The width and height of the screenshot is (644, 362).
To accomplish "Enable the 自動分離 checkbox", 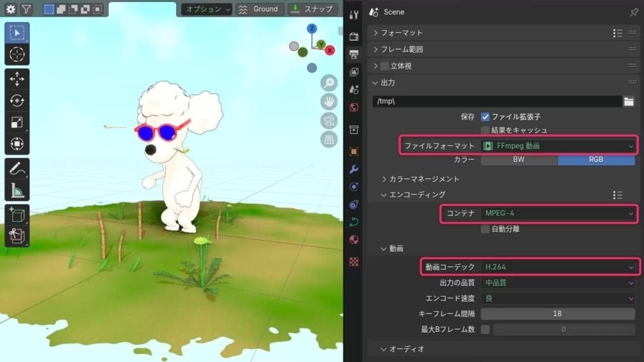I will click(x=485, y=229).
